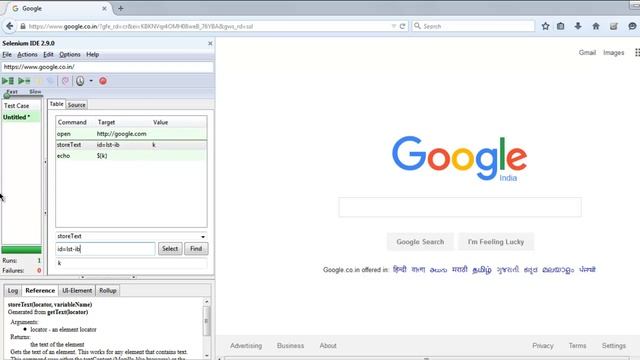Select the storeText command row
Viewport: 640px width, 360px height.
131,145
